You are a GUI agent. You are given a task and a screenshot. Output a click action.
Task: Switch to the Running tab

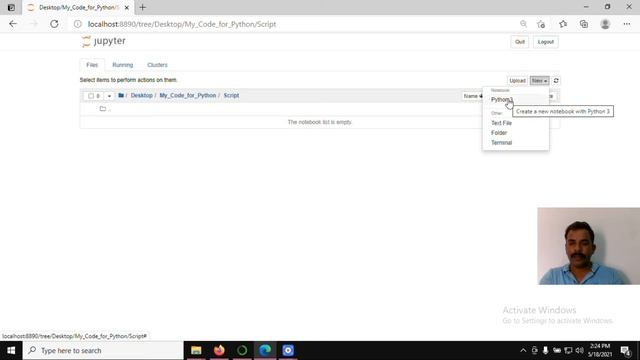tap(123, 65)
